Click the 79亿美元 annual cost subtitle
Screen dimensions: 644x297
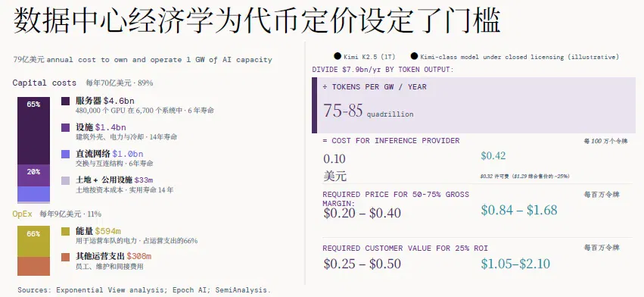point(142,60)
